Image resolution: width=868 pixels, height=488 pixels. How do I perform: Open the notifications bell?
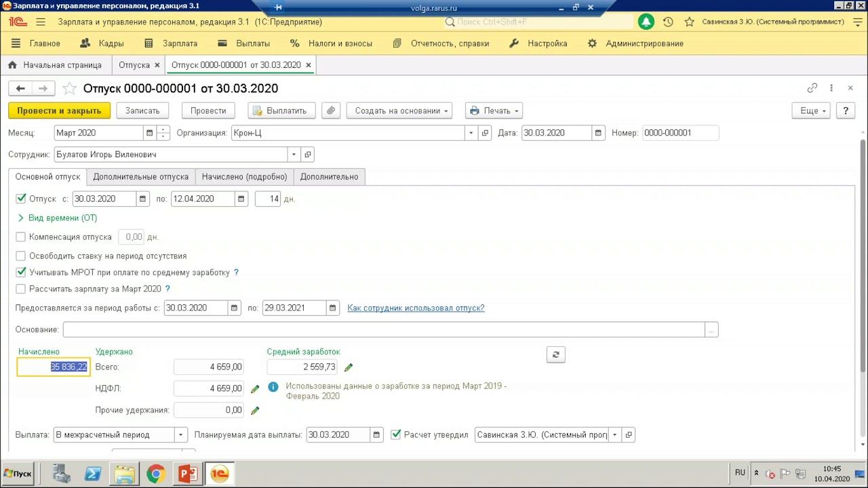click(646, 22)
